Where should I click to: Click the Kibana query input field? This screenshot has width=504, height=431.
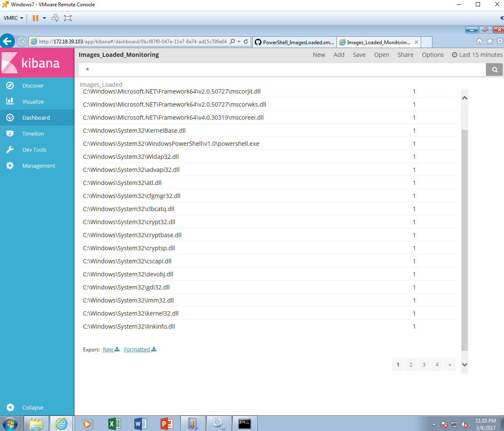point(282,70)
